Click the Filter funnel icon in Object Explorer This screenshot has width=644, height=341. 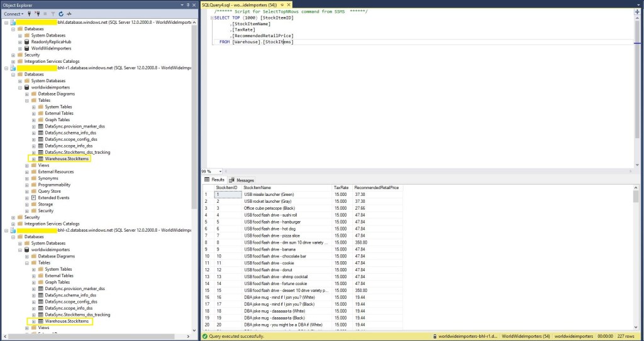click(52, 13)
